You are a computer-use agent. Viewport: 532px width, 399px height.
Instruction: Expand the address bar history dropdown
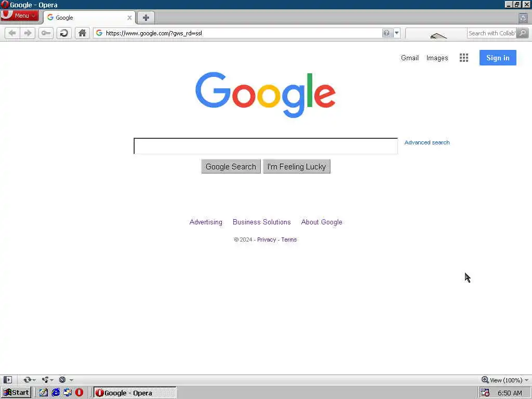tap(396, 33)
